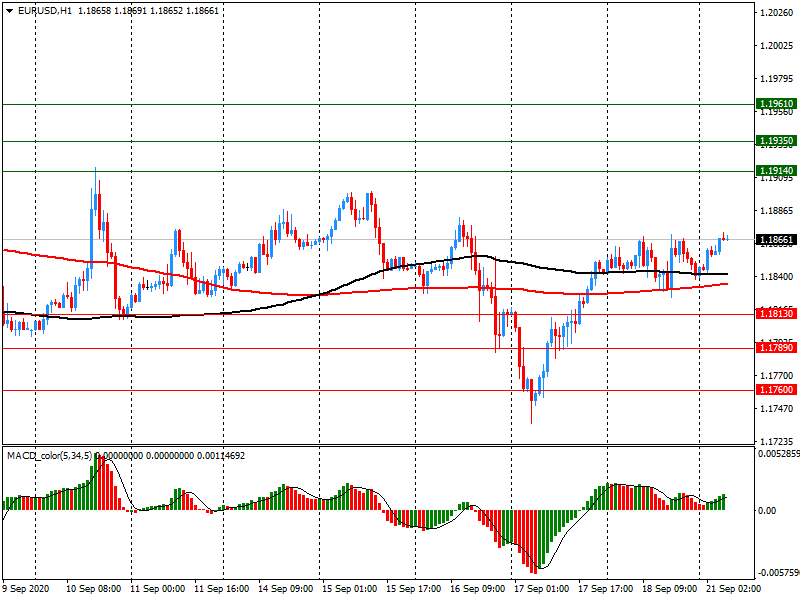Viewport: 800px width, 600px height.
Task: Click the 17 Sep 17:00 time axis label
Action: click(606, 589)
